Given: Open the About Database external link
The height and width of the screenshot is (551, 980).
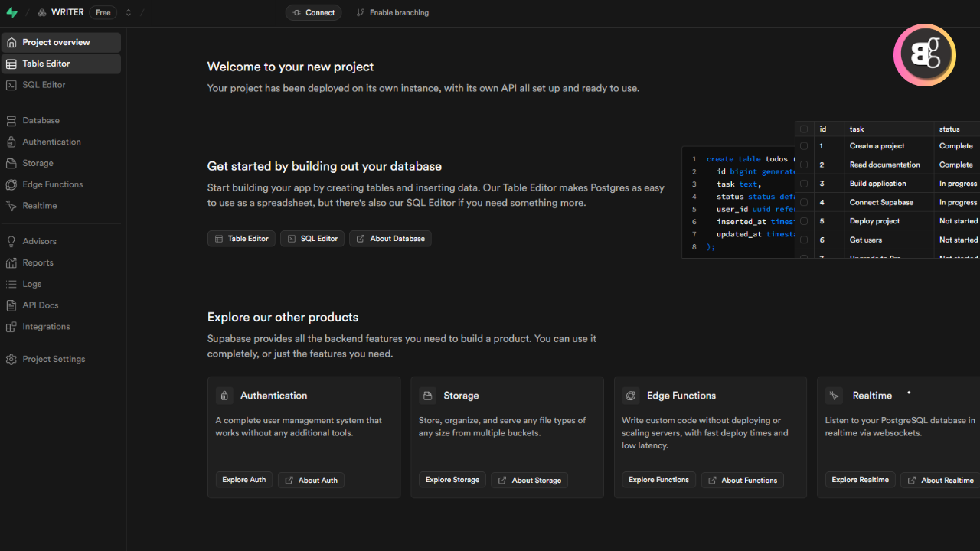Looking at the screenshot, I should tap(390, 239).
